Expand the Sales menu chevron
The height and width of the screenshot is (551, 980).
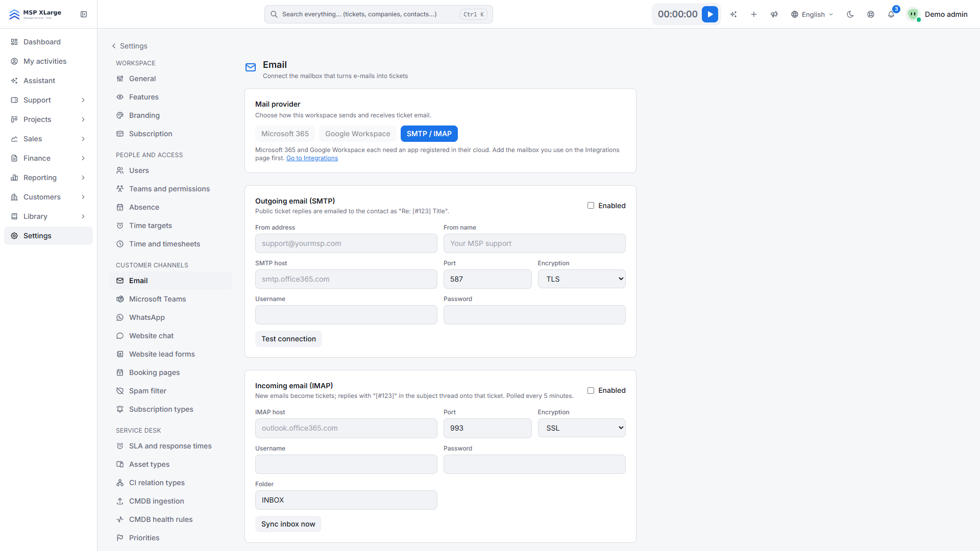(83, 139)
